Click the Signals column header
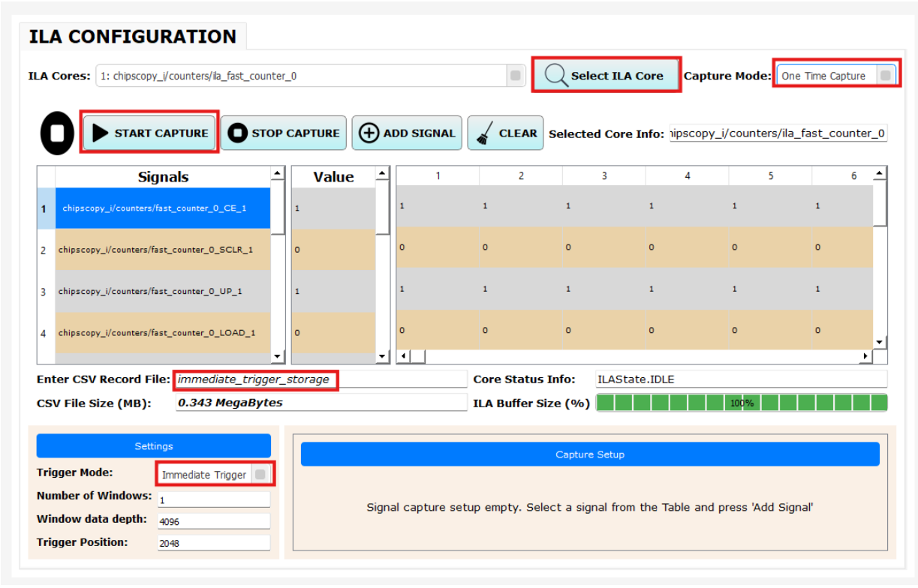Image resolution: width=918 pixels, height=588 pixels. click(163, 177)
